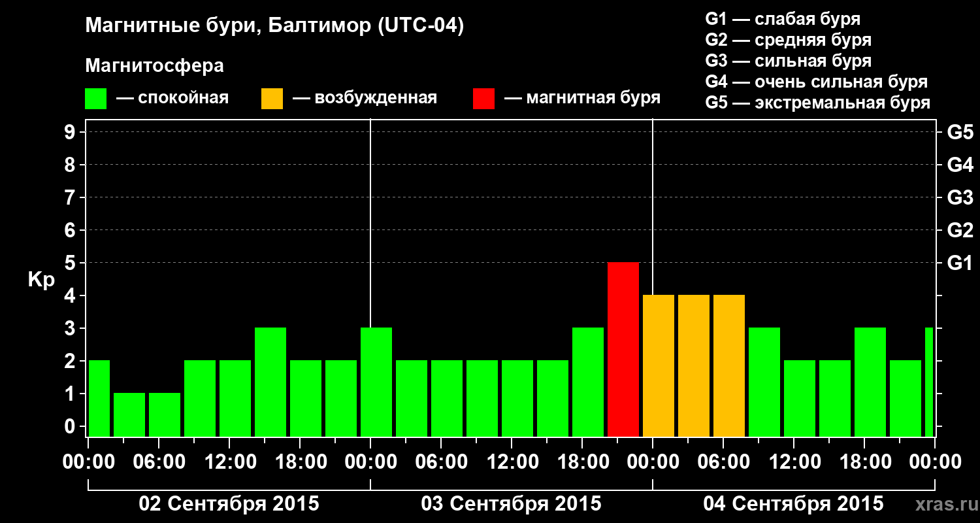Click the 'G4' label on the right axis
Viewport: 980px width, 523px height.
click(x=960, y=165)
